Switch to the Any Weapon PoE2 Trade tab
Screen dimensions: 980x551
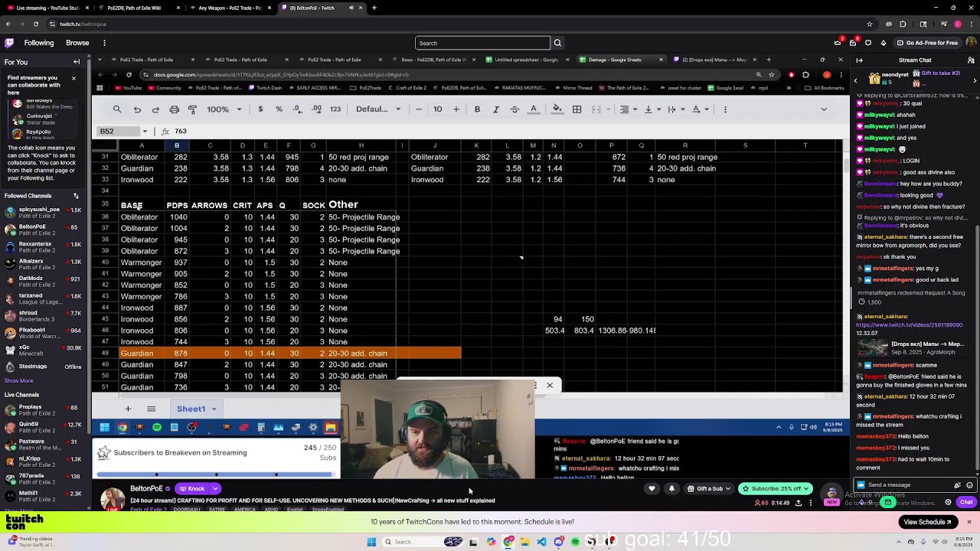click(x=230, y=8)
